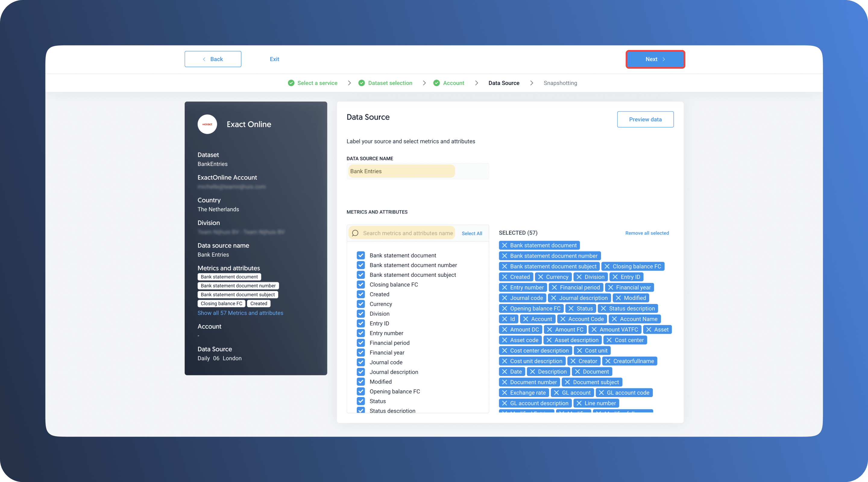The width and height of the screenshot is (868, 482).
Task: Uncheck the Created checkbox
Action: pyautogui.click(x=361, y=294)
